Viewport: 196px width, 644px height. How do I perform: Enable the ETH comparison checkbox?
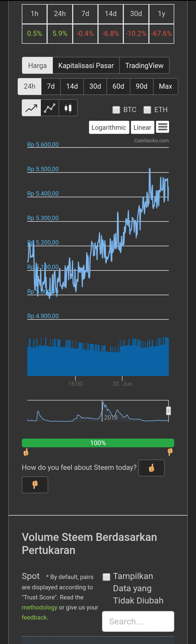(147, 110)
